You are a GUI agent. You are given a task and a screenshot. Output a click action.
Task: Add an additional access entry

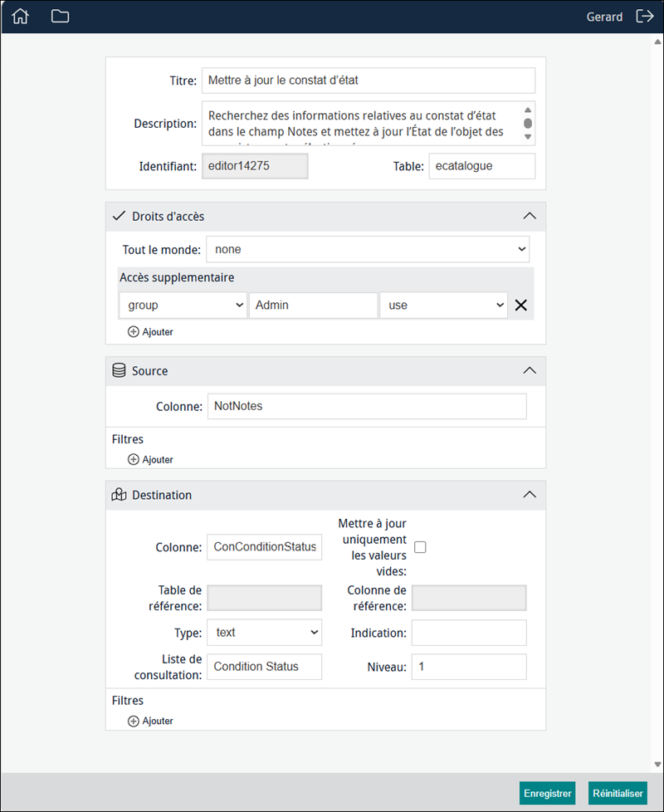[x=150, y=332]
